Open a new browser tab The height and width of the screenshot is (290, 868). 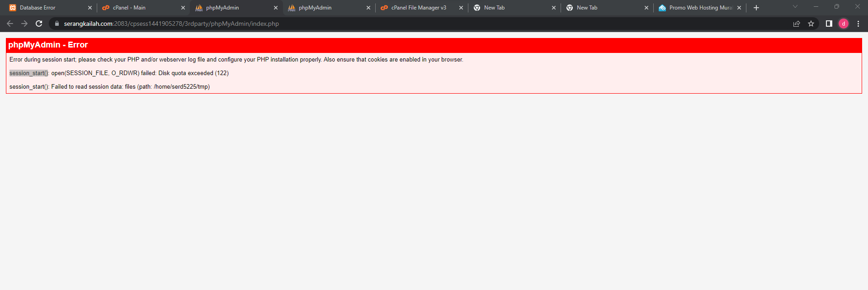[x=756, y=8]
